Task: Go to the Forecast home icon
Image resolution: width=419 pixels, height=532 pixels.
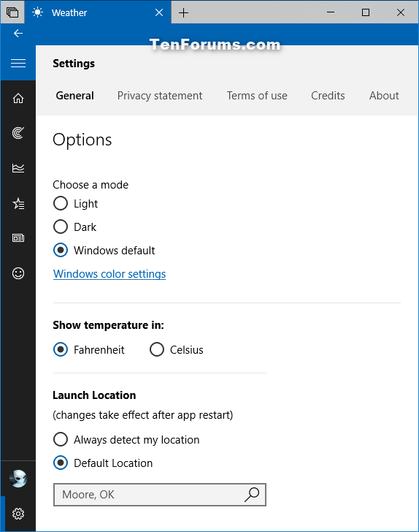Action: (x=18, y=98)
